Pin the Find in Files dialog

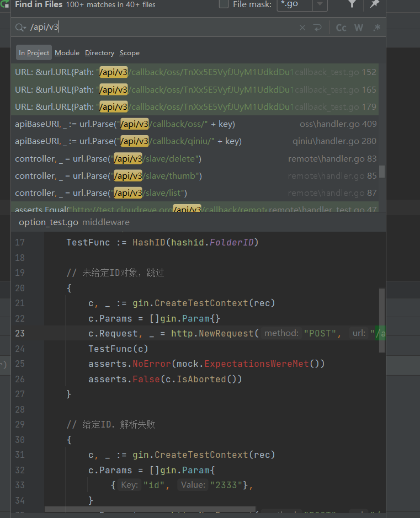tap(375, 5)
